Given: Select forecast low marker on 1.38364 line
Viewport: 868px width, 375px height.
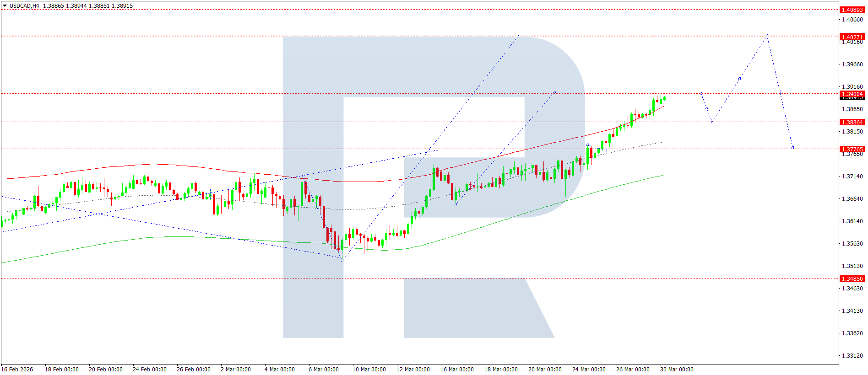Looking at the screenshot, I should click(x=712, y=122).
